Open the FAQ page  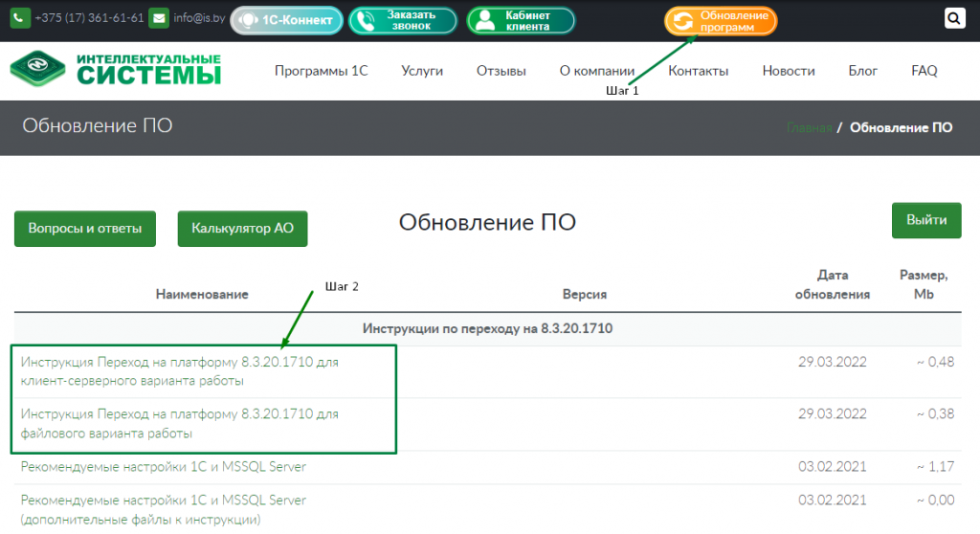point(924,71)
